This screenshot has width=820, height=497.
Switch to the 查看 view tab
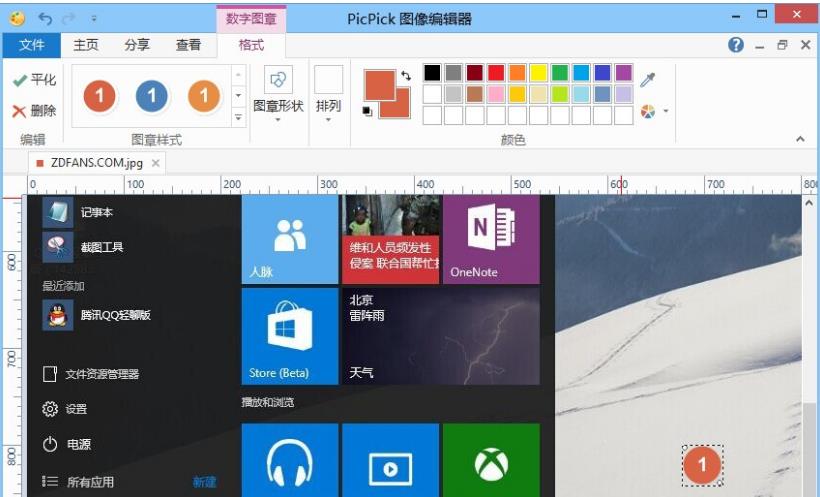[x=188, y=45]
